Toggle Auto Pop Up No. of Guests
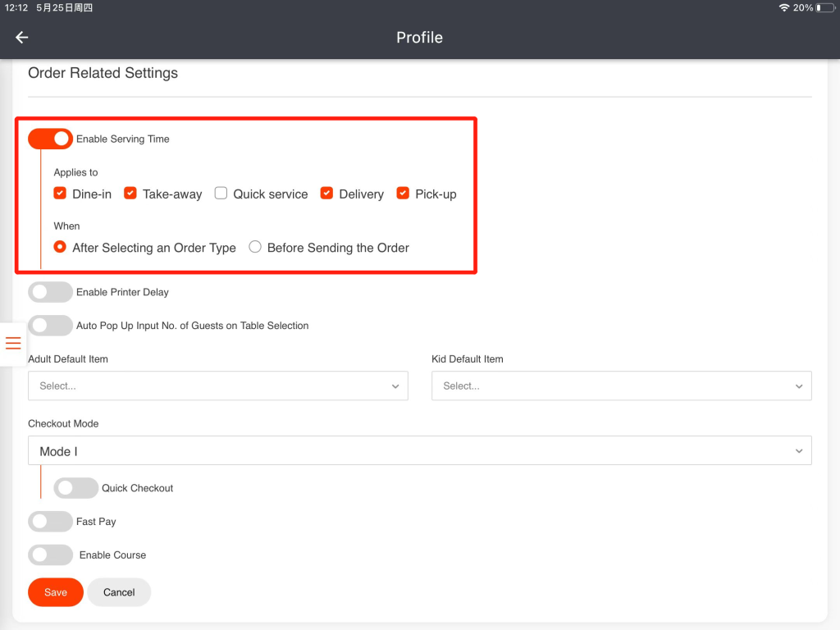 50,326
